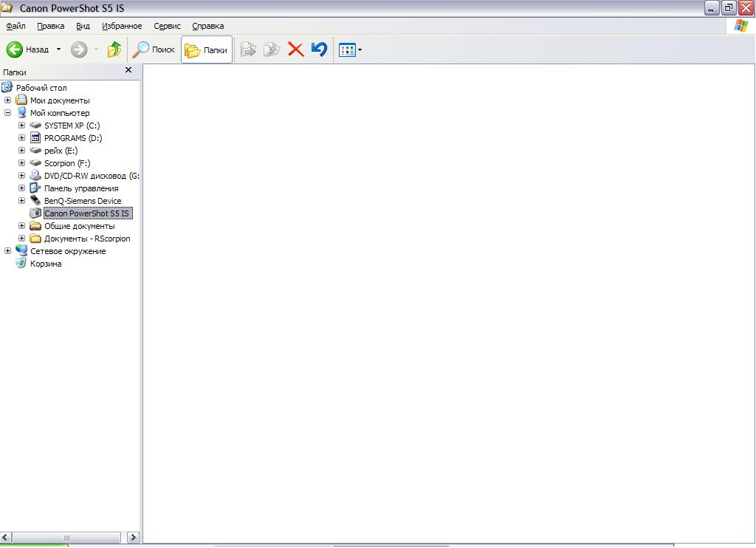The image size is (756, 548).
Task: Select the Canon PowerShot S5 IS label
Action: [88, 213]
